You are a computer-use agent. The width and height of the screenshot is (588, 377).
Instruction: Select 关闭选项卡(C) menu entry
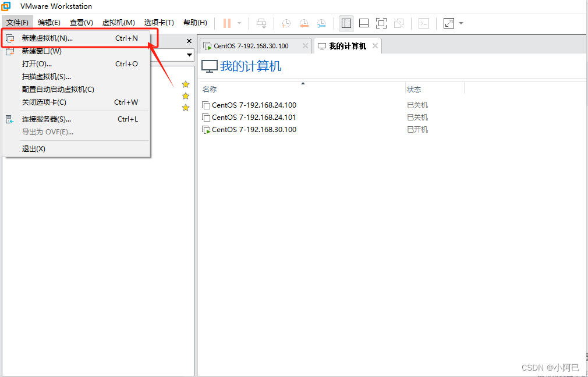(x=76, y=102)
